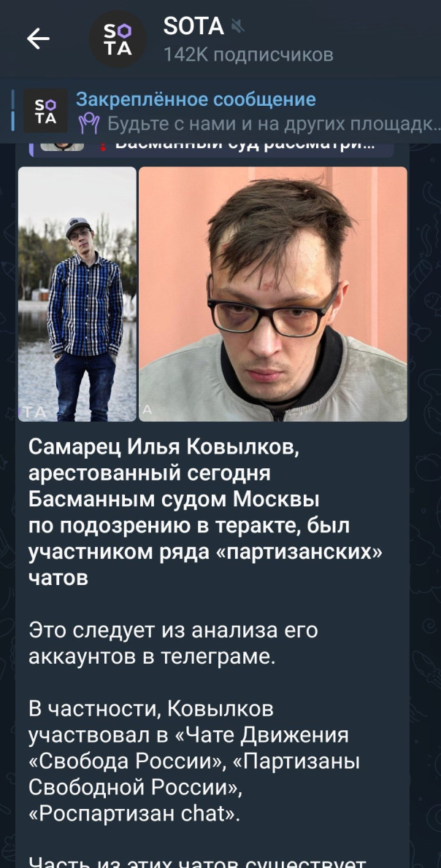Viewport: 441px width, 868px height.
Task: Click the pinned message indicator bar
Action: click(x=12, y=111)
